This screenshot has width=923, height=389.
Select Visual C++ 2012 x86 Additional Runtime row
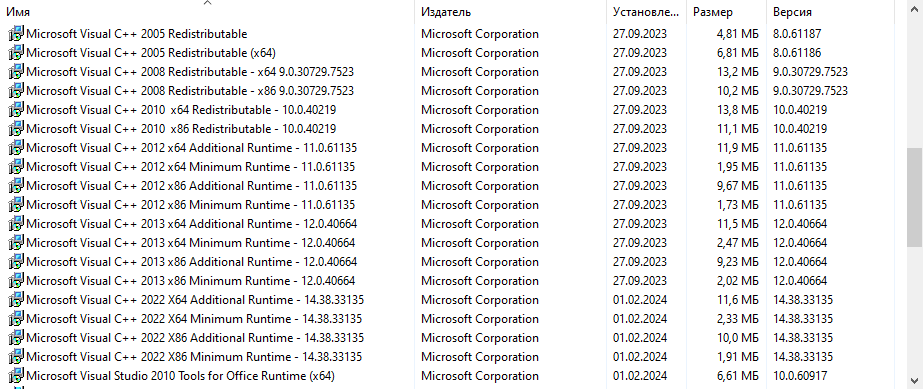(x=447, y=185)
